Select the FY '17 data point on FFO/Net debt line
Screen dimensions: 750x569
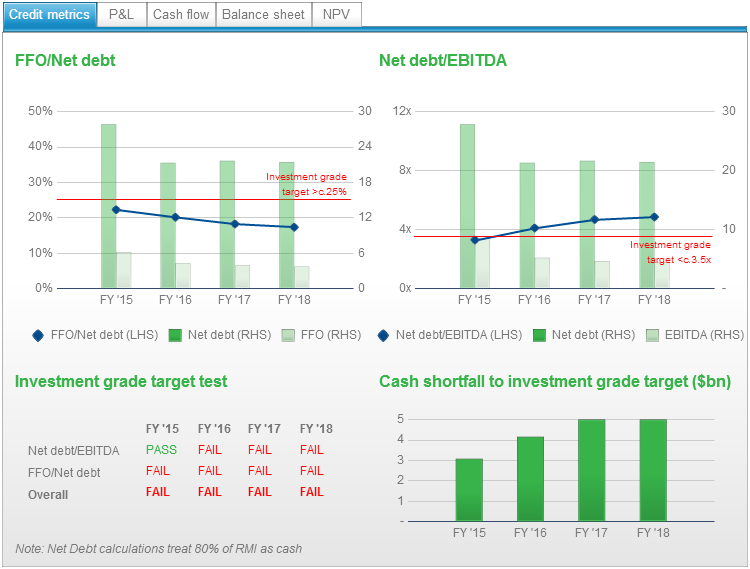234,224
